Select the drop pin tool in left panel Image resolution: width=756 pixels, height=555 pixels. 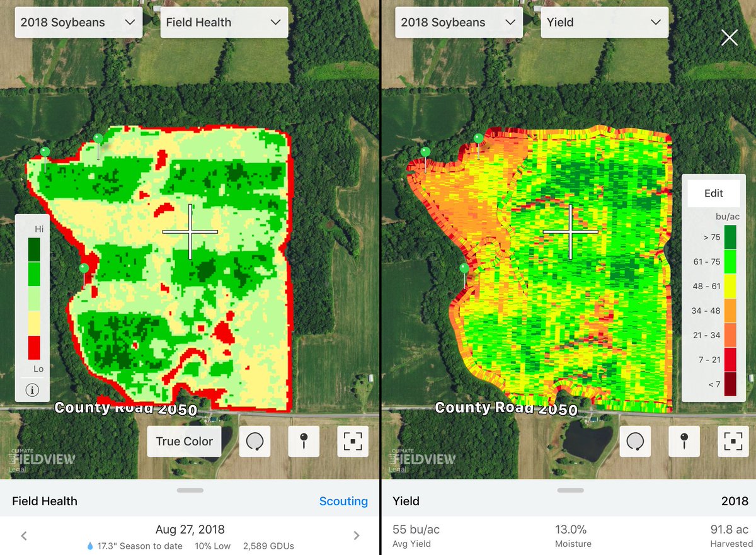[x=304, y=442]
